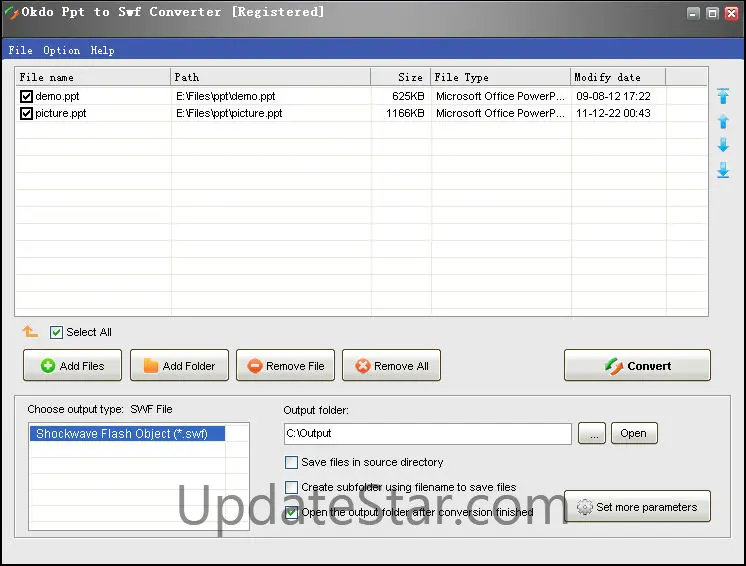This screenshot has width=746, height=566.
Task: Open the Option menu
Action: pos(61,50)
